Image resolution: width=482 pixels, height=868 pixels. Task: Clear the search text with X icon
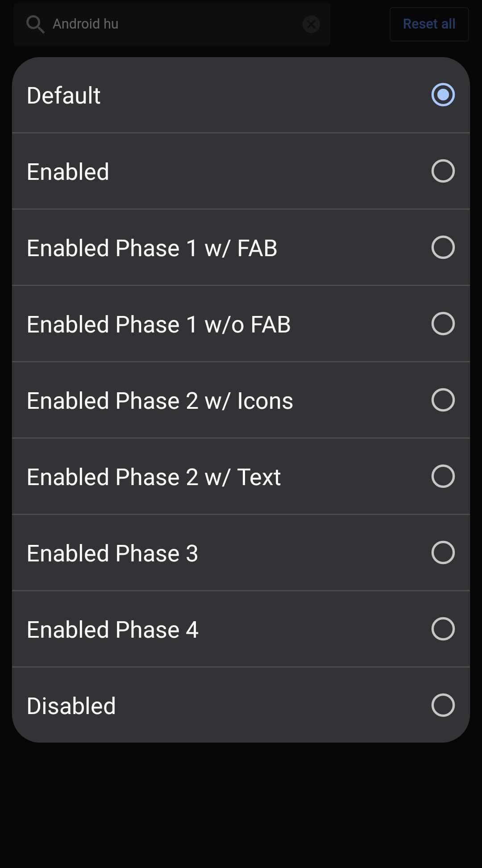point(311,24)
